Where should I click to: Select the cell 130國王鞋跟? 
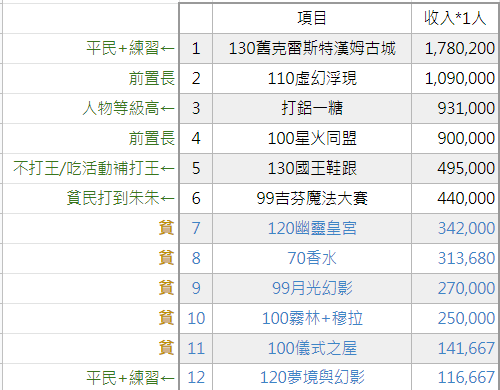(x=312, y=168)
